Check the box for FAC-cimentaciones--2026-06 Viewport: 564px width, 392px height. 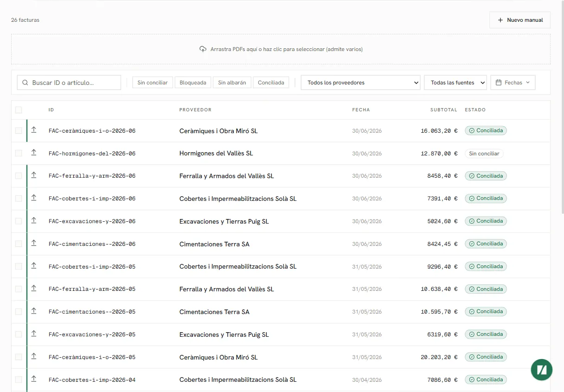click(x=19, y=244)
